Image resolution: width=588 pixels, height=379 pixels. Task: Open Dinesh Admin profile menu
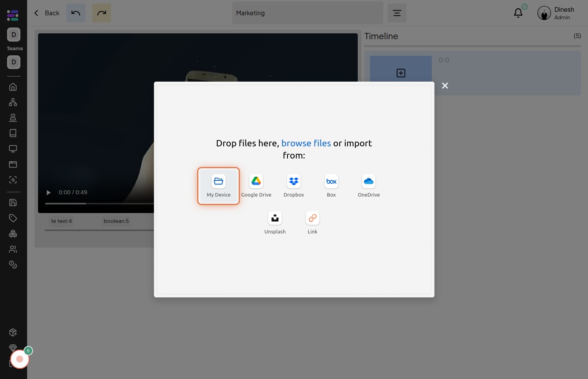(x=556, y=13)
